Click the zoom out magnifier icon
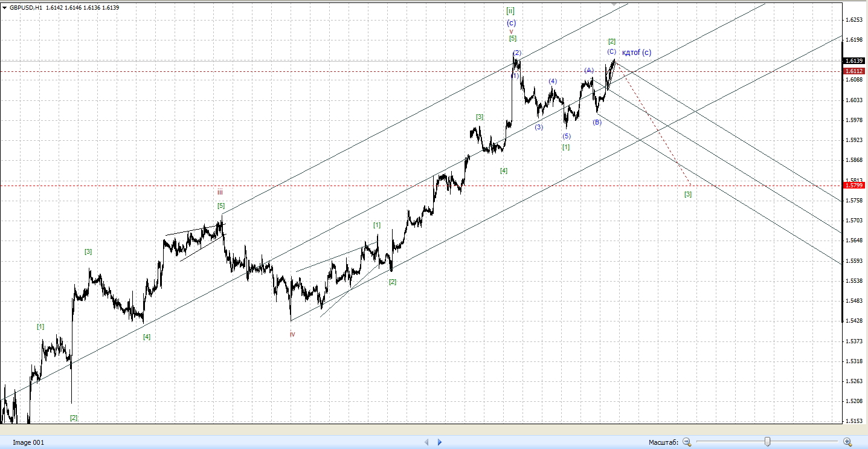The height and width of the screenshot is (449, 868). 687,442
